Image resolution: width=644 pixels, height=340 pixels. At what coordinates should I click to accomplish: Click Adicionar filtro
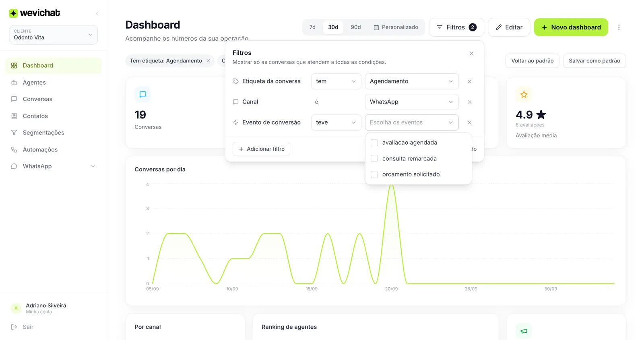261,149
